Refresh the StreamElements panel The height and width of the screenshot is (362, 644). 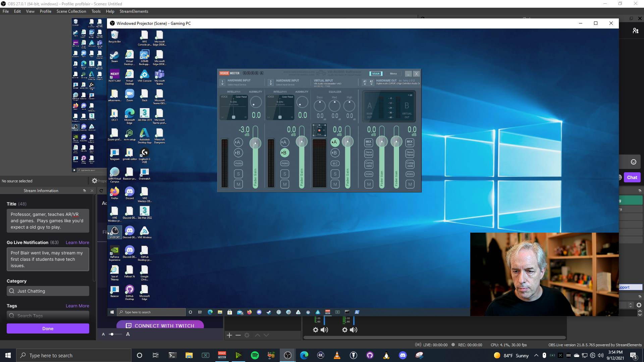(x=101, y=191)
